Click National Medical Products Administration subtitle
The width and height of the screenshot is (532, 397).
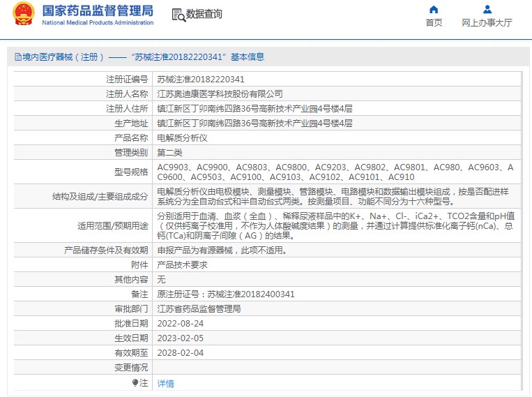(98, 23)
